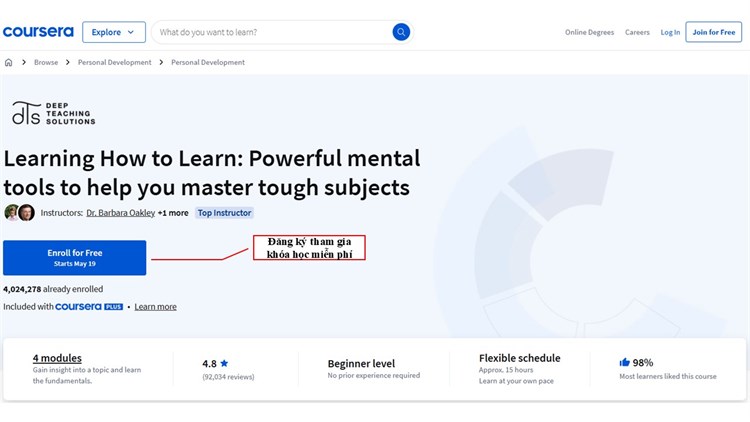750x422 pixels.
Task: Click Enroll for Free button
Action: pos(75,257)
